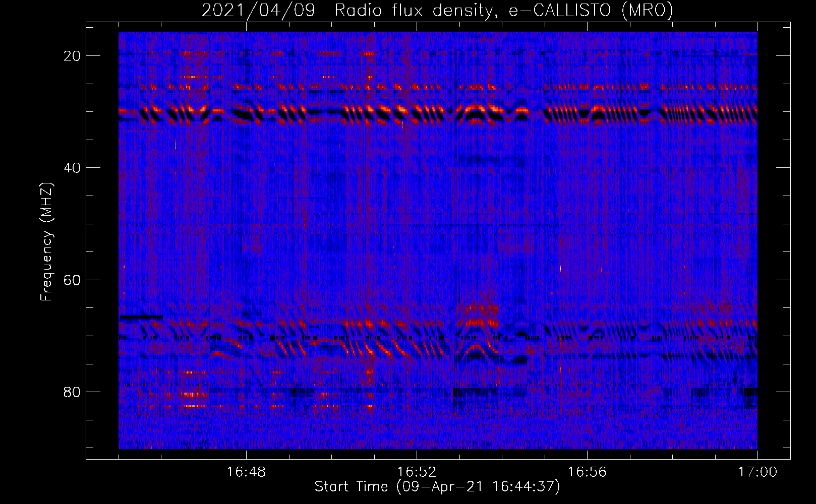Click the plot title "Radio flux density, e-CALLISTO (MRO)"

coord(504,10)
